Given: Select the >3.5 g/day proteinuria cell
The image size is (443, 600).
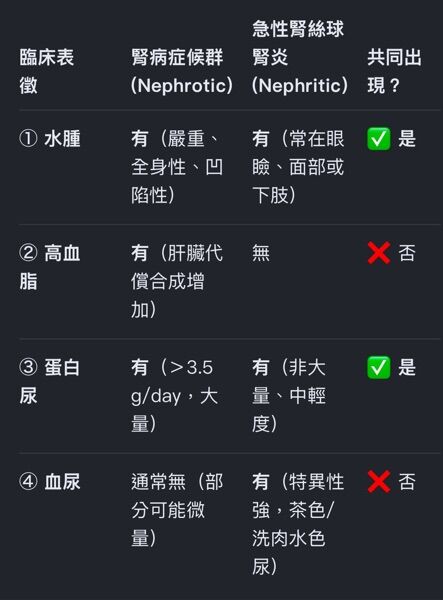Looking at the screenshot, I should 174,396.
